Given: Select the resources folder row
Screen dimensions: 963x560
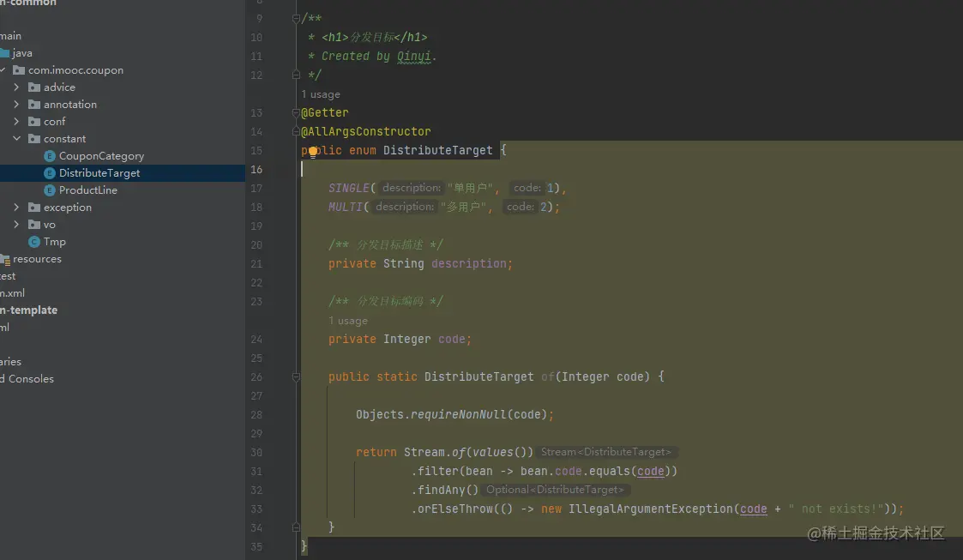Looking at the screenshot, I should [123, 259].
